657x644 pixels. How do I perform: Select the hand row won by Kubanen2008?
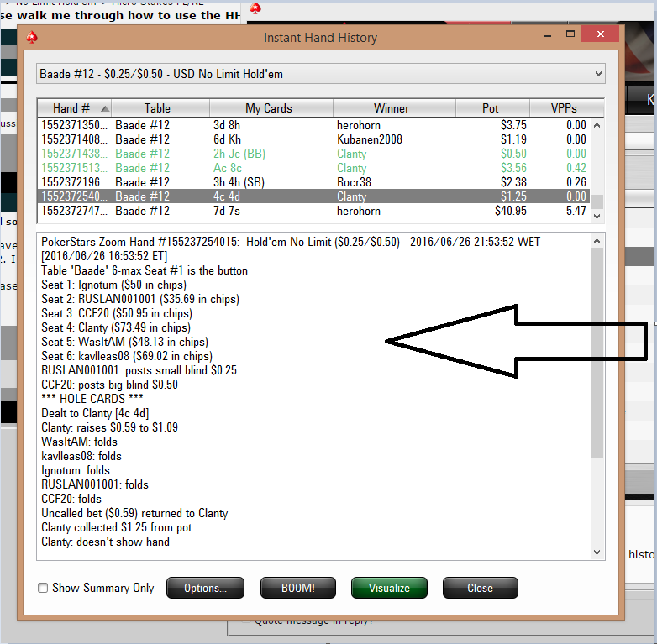coord(313,139)
